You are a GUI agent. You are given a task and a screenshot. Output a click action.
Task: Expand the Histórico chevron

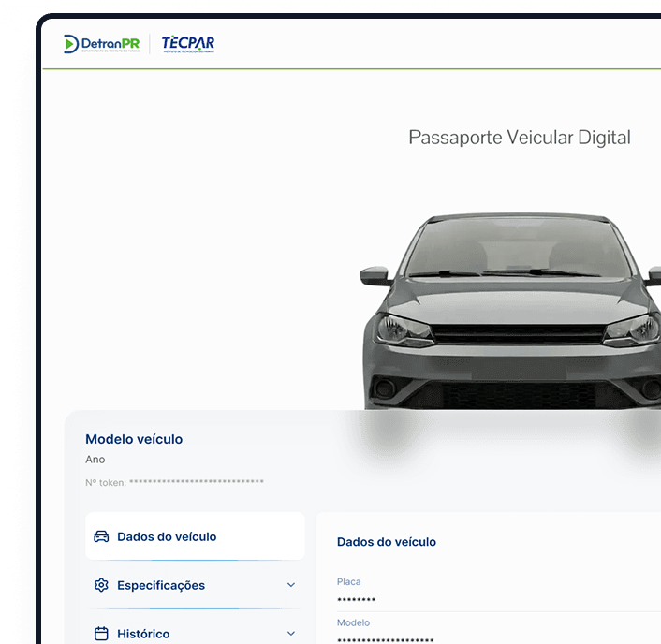click(x=291, y=634)
